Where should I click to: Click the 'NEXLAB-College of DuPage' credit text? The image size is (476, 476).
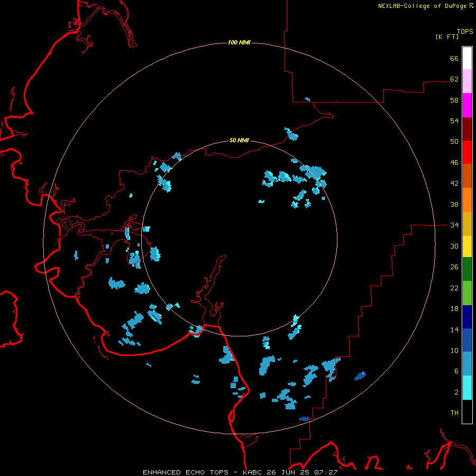(422, 6)
